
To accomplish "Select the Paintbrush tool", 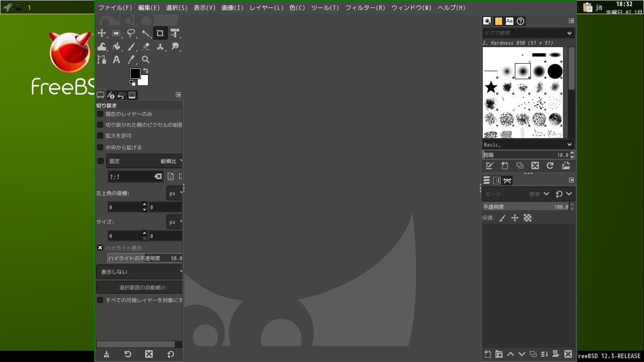I will tap(131, 46).
